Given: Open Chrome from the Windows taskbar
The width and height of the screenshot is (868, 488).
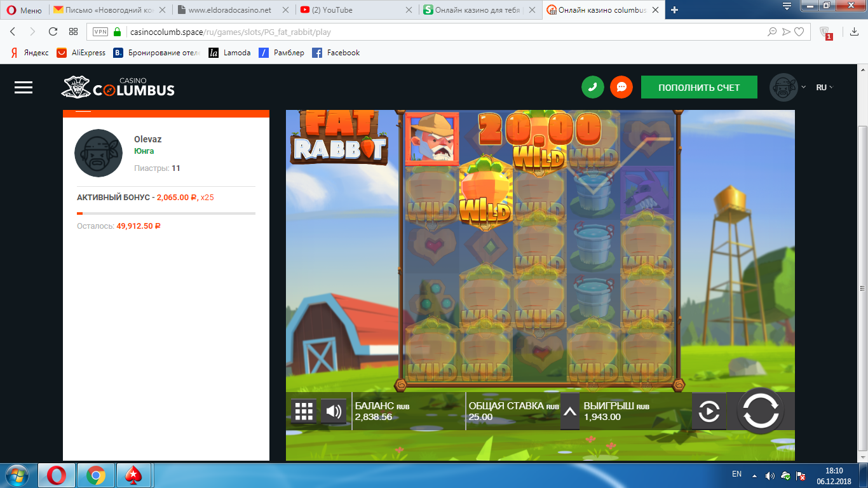Looking at the screenshot, I should tap(96, 475).
